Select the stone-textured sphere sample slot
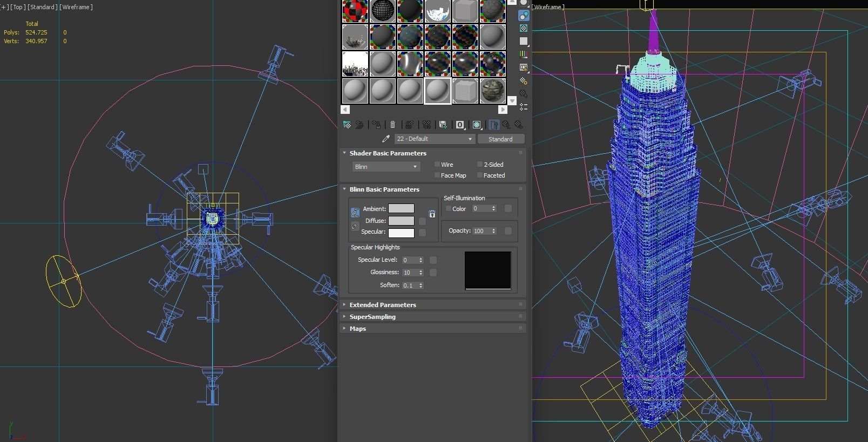Screen dimensions: 868x442 click(x=492, y=91)
